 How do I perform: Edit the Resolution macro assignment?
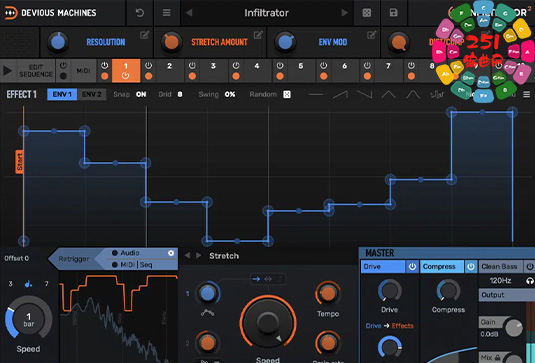pyautogui.click(x=145, y=35)
